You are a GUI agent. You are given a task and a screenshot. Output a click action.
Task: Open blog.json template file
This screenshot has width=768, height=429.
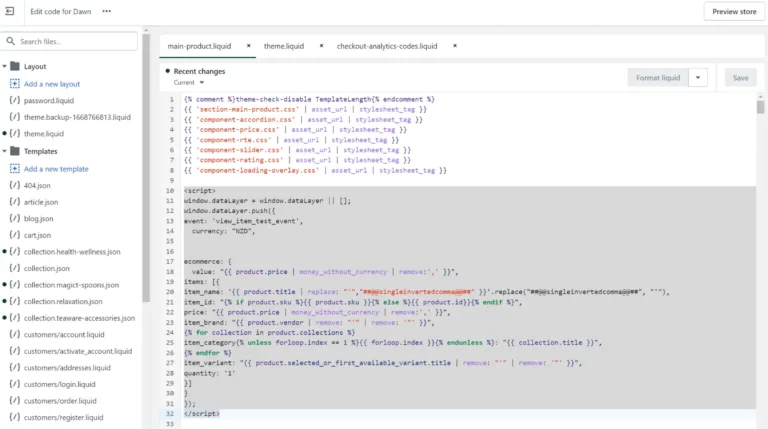pyautogui.click(x=39, y=219)
